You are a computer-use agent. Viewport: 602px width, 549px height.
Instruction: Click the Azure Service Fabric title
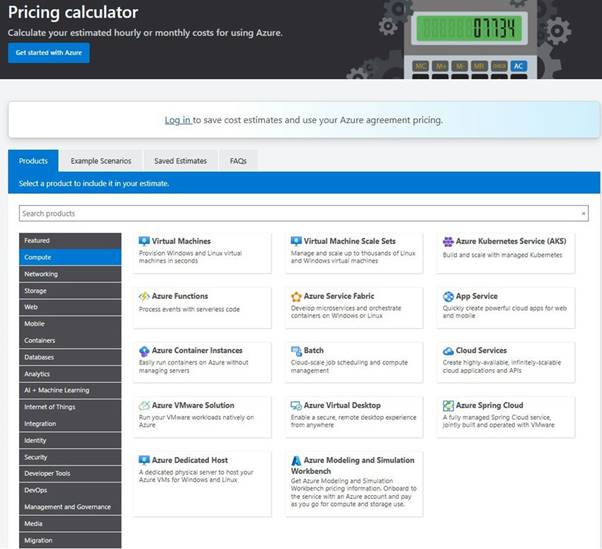[x=339, y=296]
